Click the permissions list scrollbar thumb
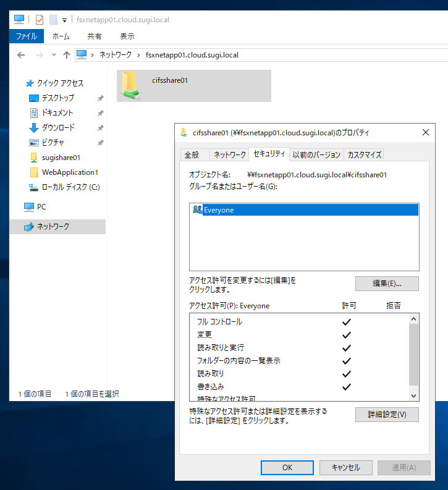This screenshot has width=448, height=490. (x=413, y=355)
